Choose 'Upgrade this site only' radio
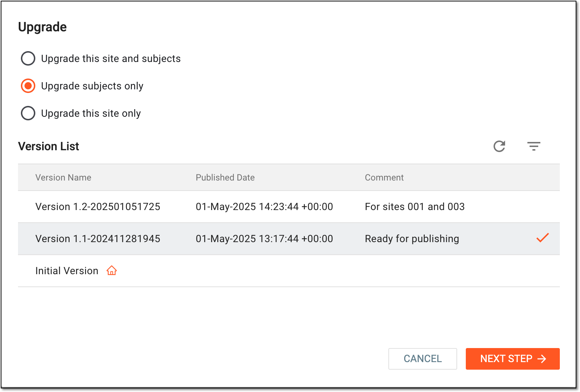This screenshot has width=580, height=392. tap(28, 113)
